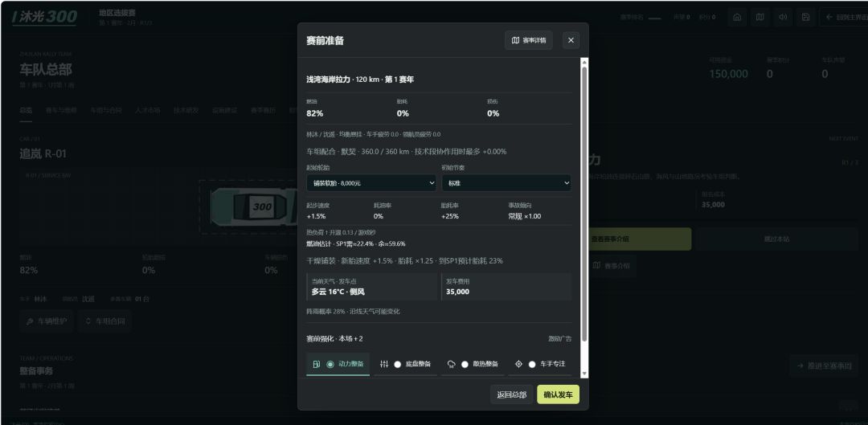Click the fuel pump icon beside 动力整备
Image resolution: width=868 pixels, height=425 pixels.
coord(316,364)
